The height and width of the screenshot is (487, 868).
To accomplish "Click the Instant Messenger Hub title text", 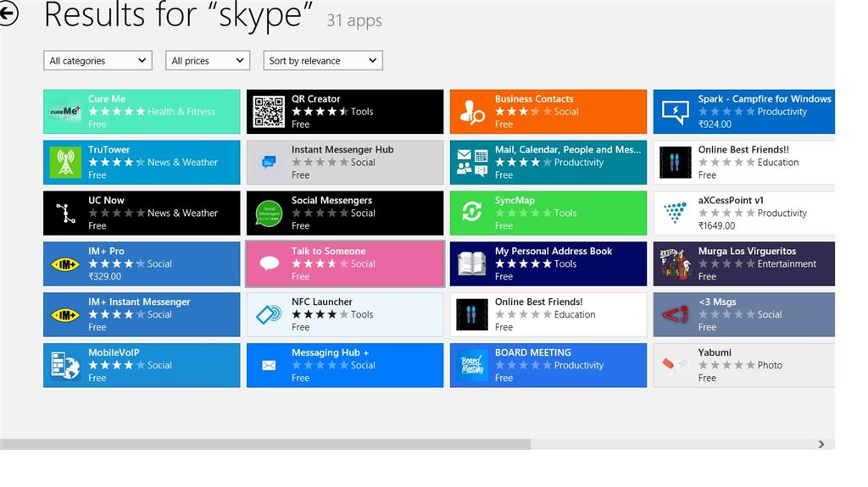I will click(342, 149).
